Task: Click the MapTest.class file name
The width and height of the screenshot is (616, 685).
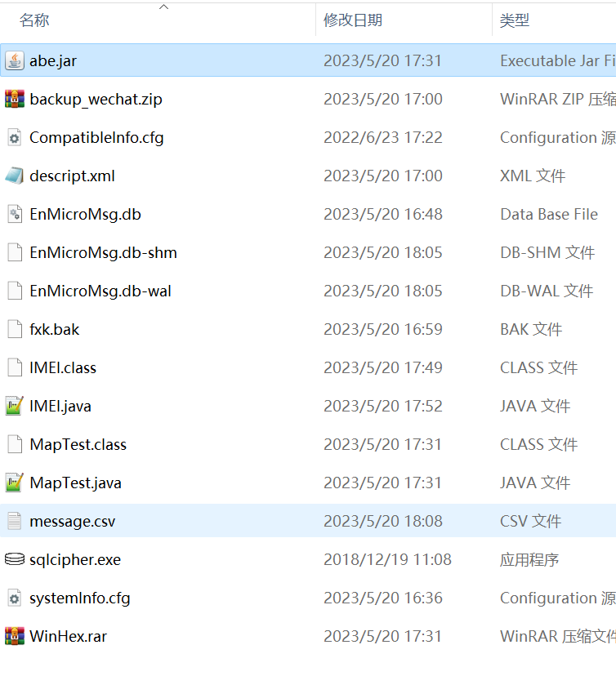Action: (78, 444)
